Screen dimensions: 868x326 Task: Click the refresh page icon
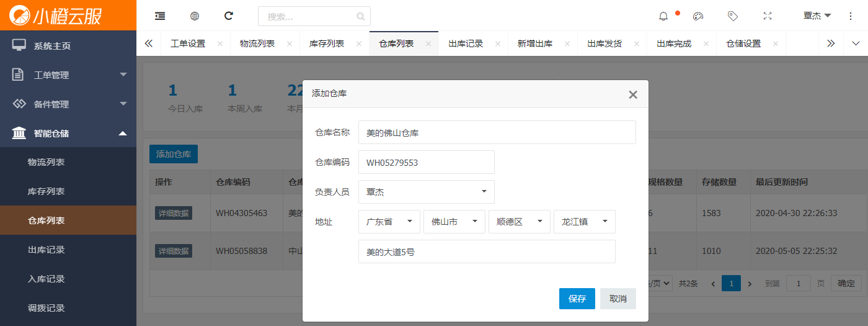point(229,16)
